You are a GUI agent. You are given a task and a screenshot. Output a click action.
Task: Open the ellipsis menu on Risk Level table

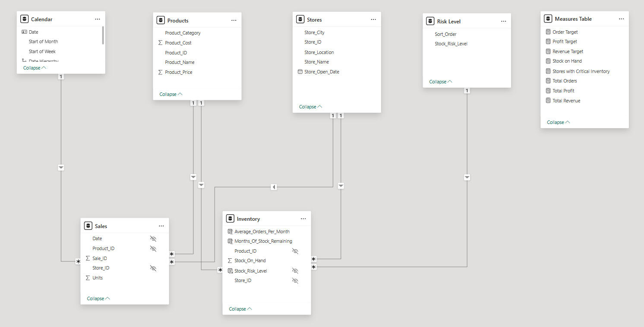point(503,21)
